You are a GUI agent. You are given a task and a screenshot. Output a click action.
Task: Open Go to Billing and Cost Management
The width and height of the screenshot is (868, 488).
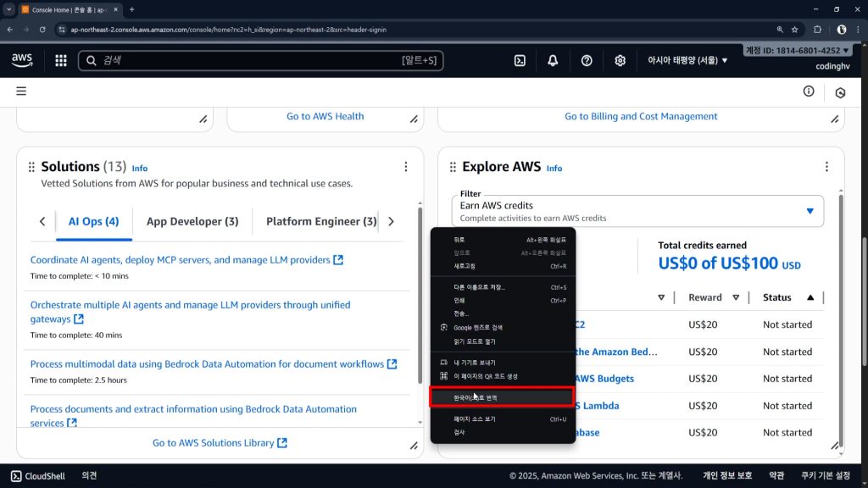641,116
